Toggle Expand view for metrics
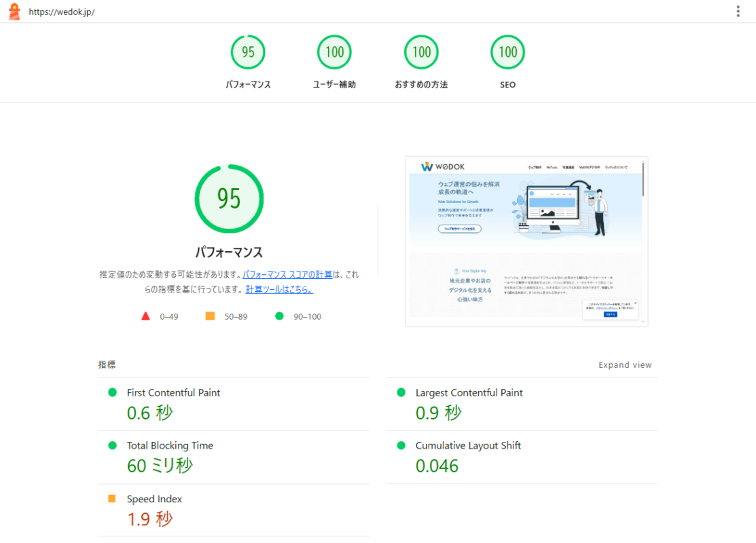 (625, 365)
